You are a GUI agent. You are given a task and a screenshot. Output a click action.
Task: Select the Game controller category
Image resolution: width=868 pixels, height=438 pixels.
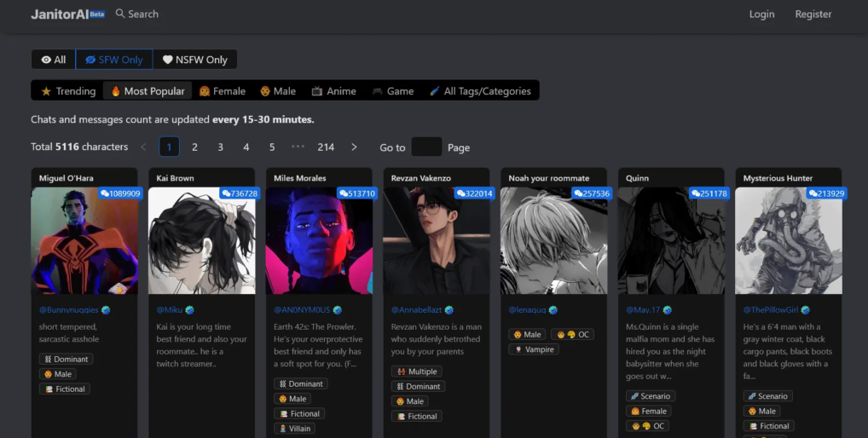tap(392, 91)
